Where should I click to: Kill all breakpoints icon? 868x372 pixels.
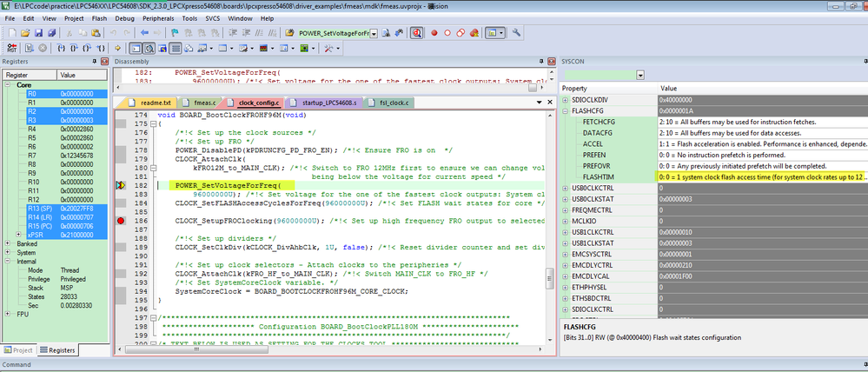(x=474, y=33)
